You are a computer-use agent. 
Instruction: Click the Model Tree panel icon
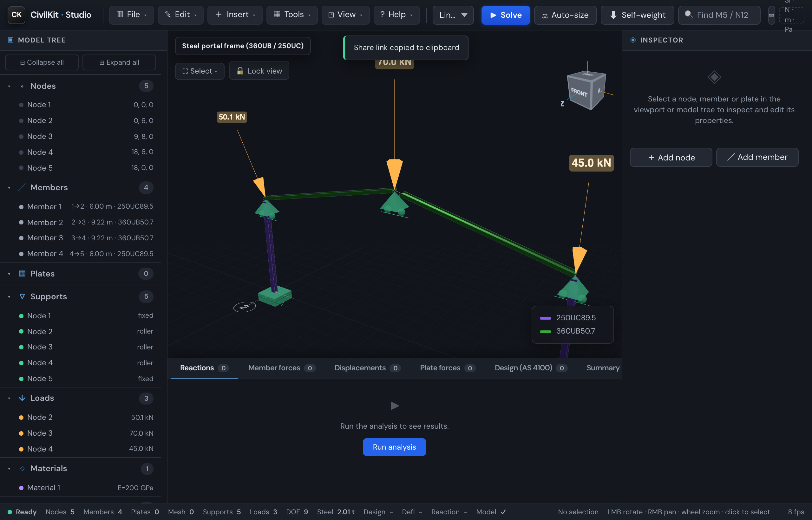(10, 40)
